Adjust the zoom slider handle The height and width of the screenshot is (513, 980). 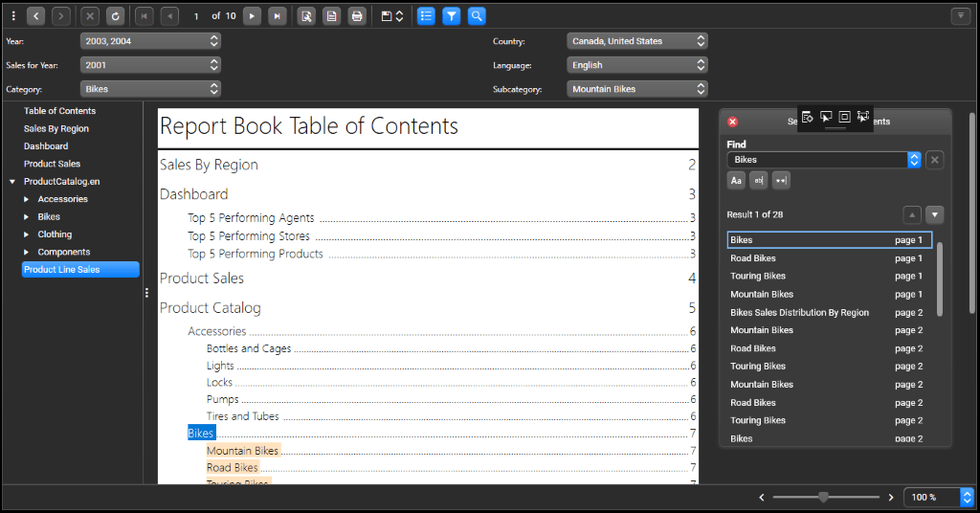(823, 498)
